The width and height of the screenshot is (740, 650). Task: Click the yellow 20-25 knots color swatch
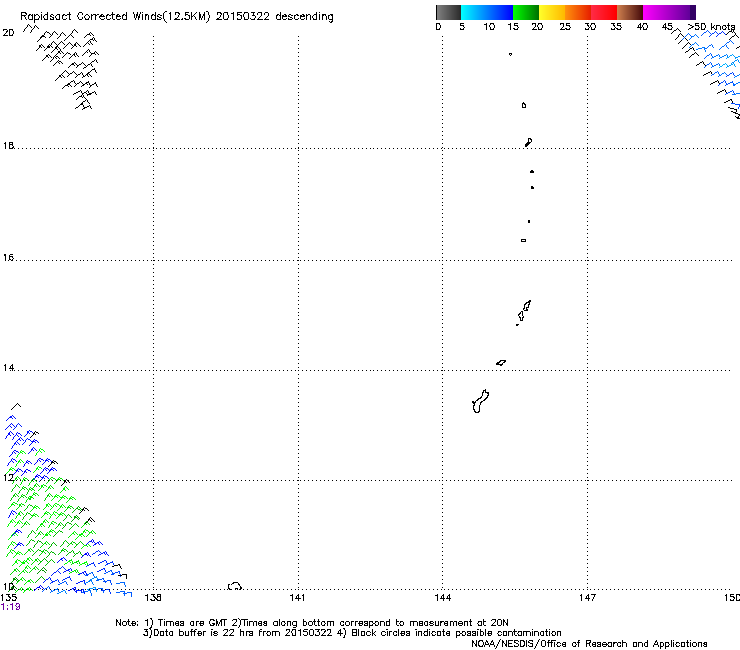(552, 12)
